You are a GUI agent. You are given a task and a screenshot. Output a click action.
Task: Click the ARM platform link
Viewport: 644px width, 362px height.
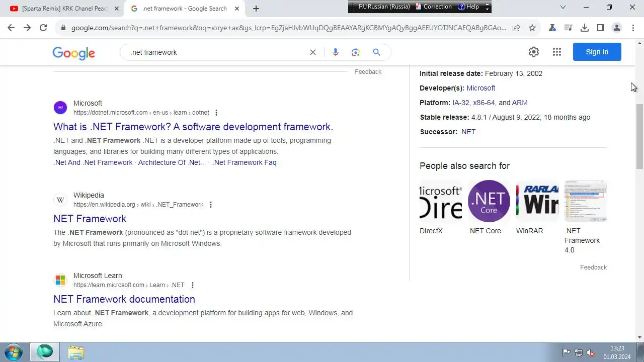[x=520, y=103]
